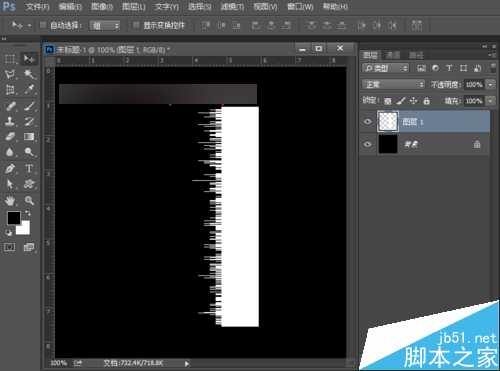Viewport: 500px width, 371px height.
Task: Click the foreground black color swatch
Action: [14, 218]
